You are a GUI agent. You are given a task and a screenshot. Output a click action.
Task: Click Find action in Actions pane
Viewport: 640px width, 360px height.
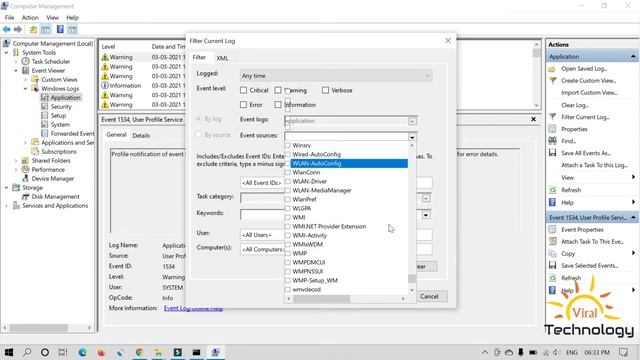pyautogui.click(x=568, y=141)
